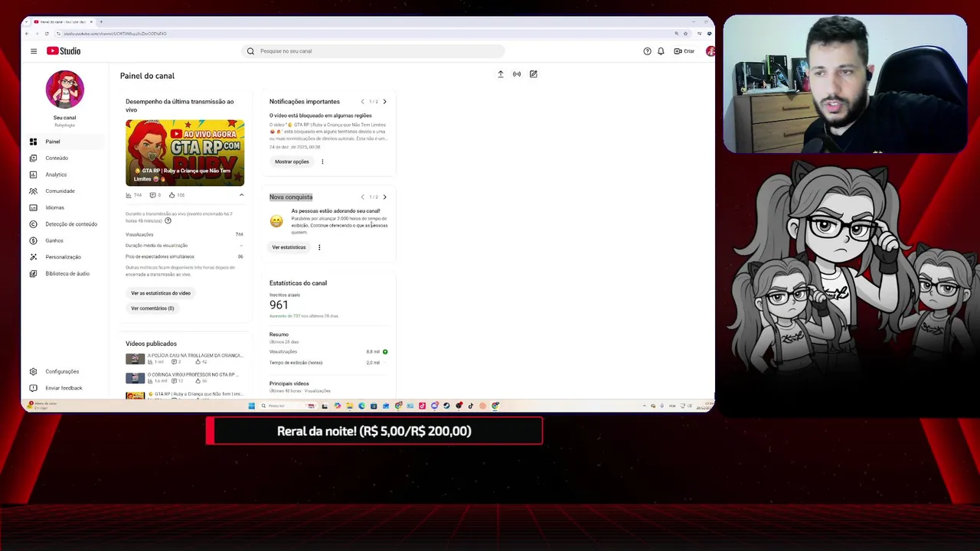Click 'Ver estatísticas' button
The width and height of the screenshot is (980, 551).
(289, 247)
